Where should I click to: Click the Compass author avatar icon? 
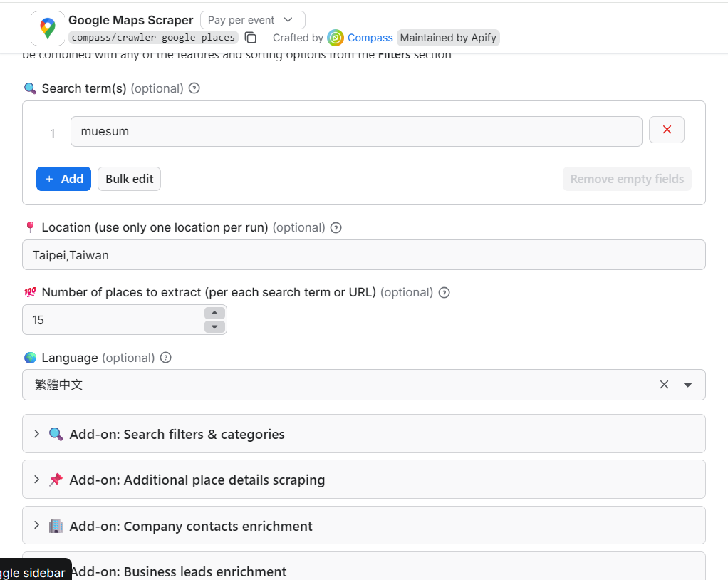pos(336,38)
